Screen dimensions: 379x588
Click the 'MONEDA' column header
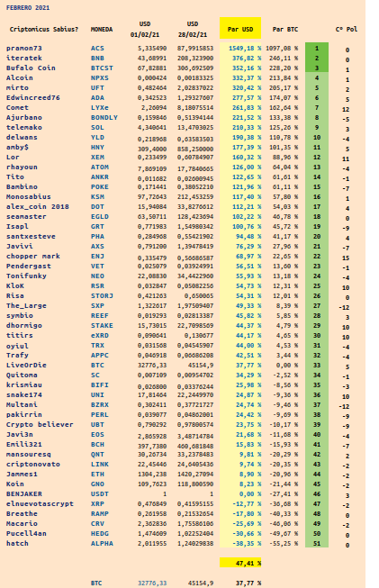(102, 29)
